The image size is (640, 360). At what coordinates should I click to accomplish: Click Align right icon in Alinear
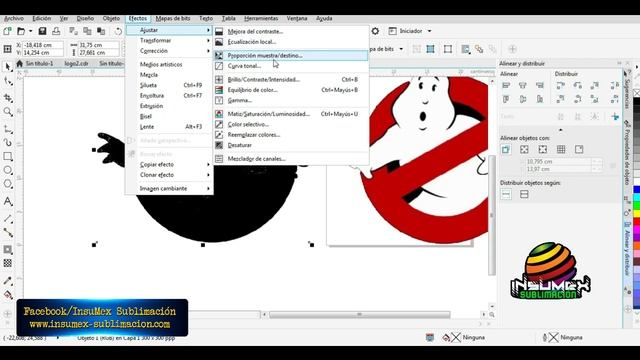[x=540, y=85]
